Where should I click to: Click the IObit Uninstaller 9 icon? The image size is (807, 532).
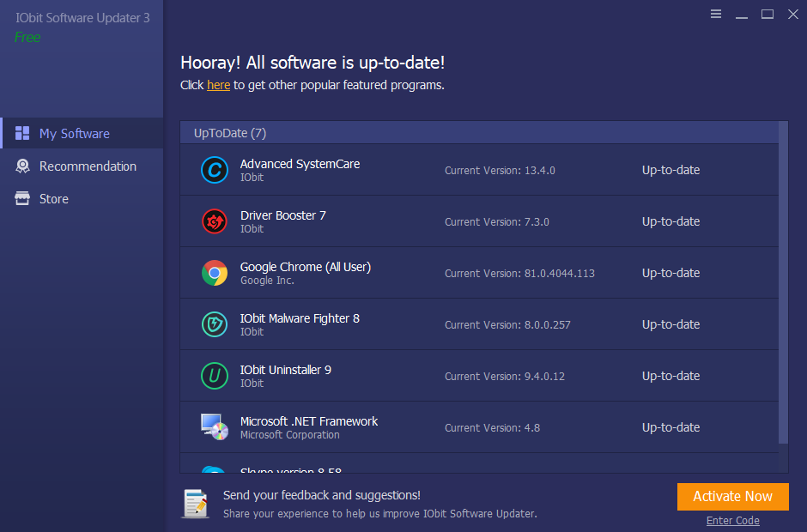214,376
